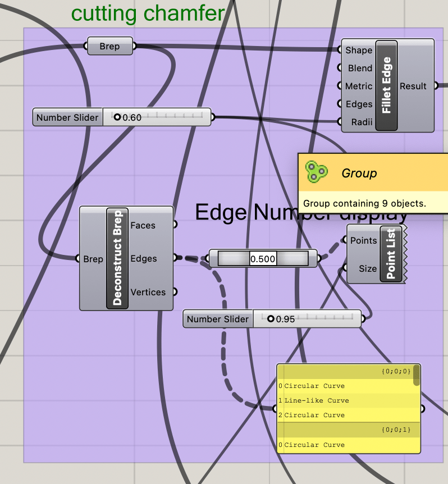Click the Edges output of Deconstruct Brep
Image resolution: width=448 pixels, height=484 pixels.
point(144,258)
